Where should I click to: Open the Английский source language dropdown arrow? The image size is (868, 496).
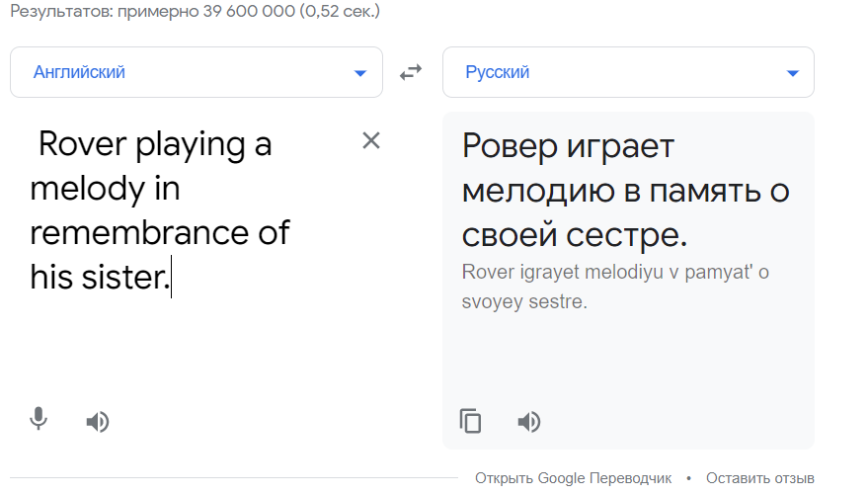point(360,73)
